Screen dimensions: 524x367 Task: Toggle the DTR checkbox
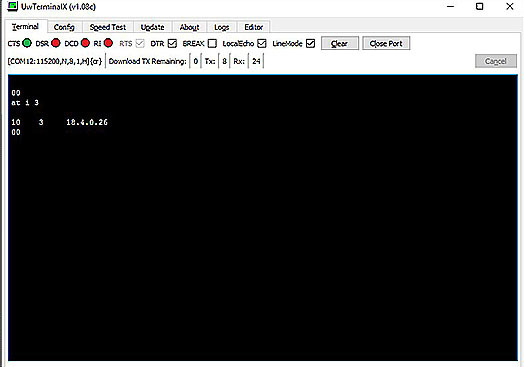172,43
